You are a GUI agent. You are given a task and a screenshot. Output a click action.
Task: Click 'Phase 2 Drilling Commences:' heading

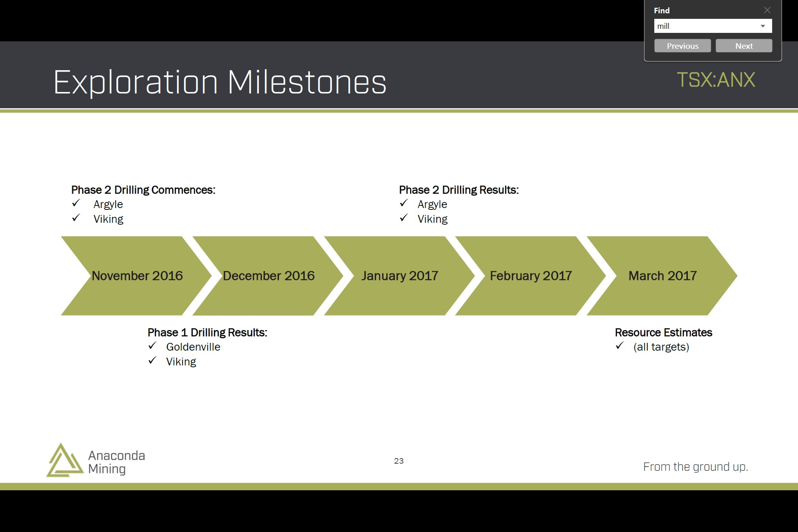[143, 190]
